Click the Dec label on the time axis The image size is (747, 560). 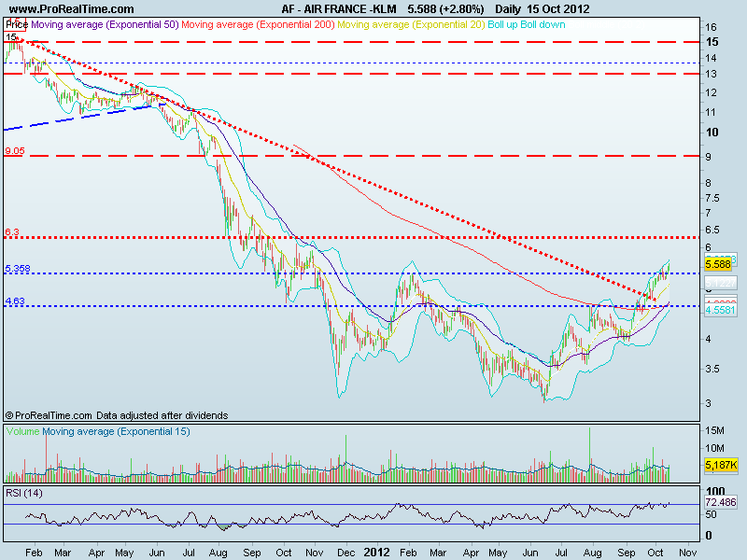pos(345,553)
